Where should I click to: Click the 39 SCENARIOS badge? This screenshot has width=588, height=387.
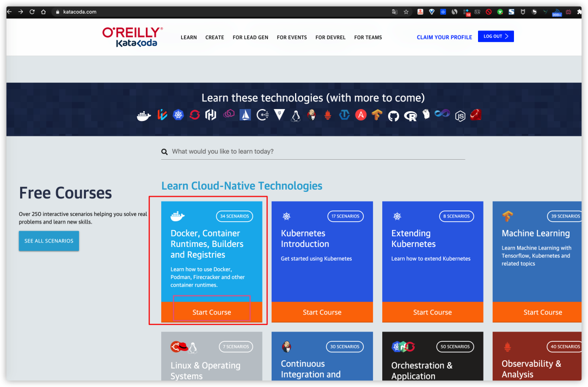point(565,216)
